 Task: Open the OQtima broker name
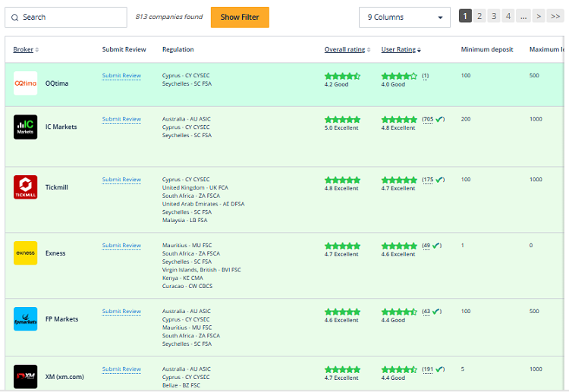click(x=57, y=83)
